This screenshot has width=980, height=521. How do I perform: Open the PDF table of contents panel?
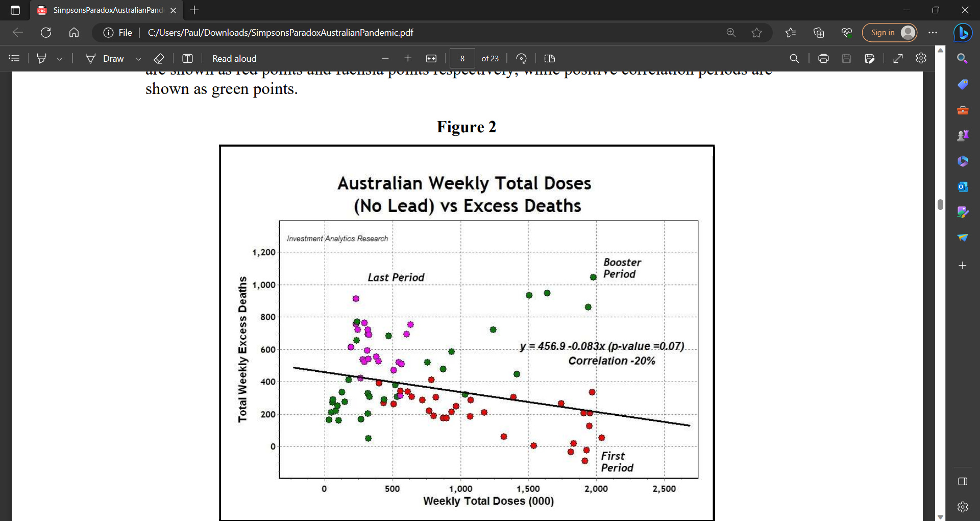[14, 58]
